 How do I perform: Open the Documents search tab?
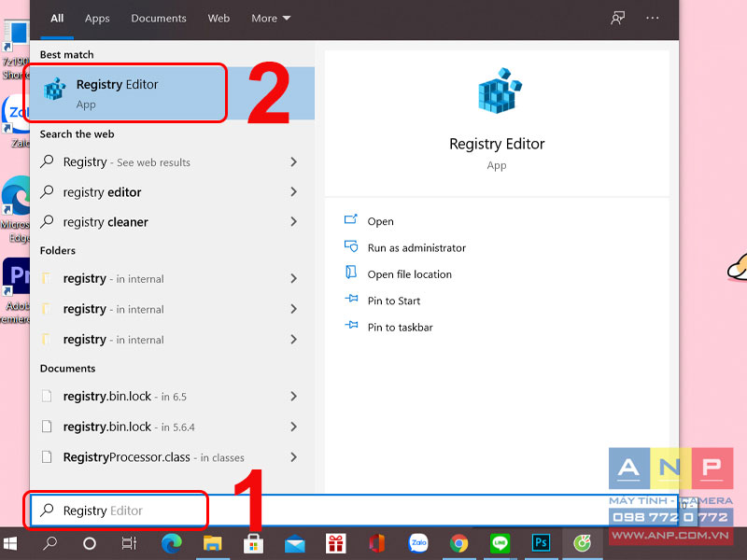tap(159, 19)
